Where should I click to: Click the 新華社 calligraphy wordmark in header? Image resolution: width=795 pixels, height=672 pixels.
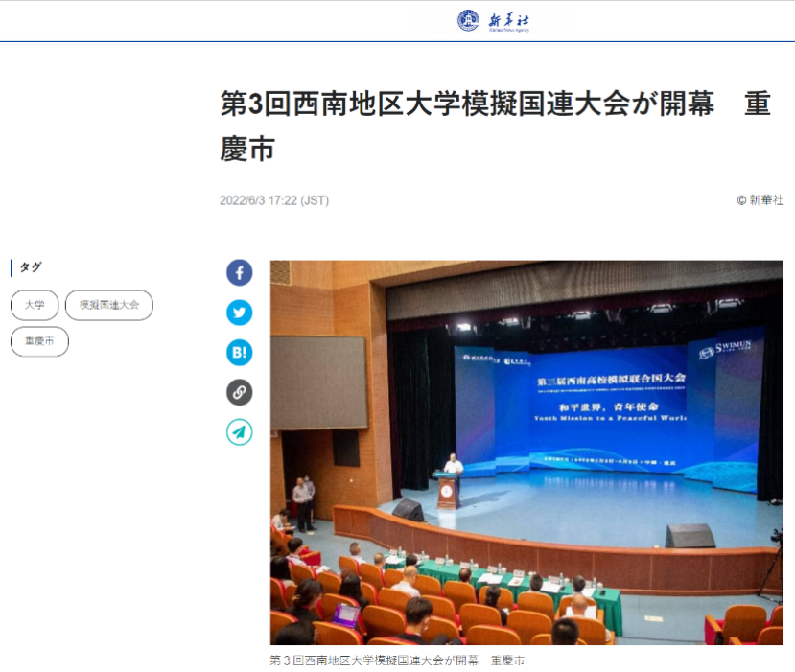point(509,19)
